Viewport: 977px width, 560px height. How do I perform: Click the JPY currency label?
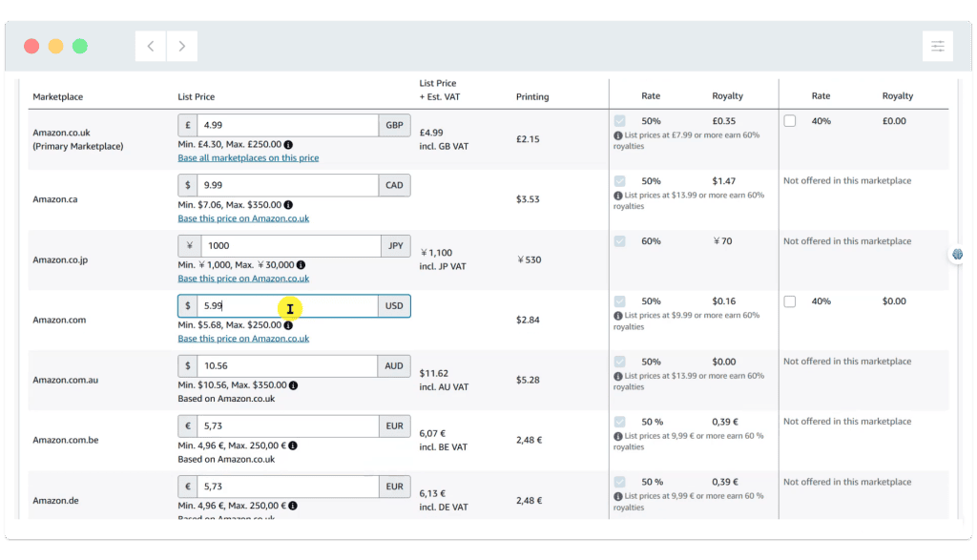[x=396, y=245]
